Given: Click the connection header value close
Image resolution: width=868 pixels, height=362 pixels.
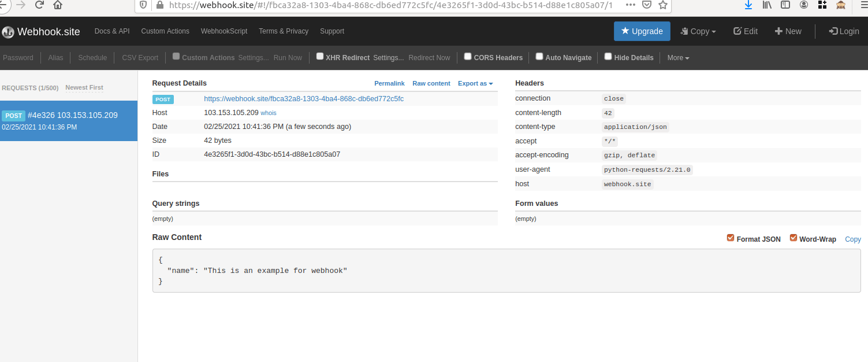Looking at the screenshot, I should [x=614, y=99].
